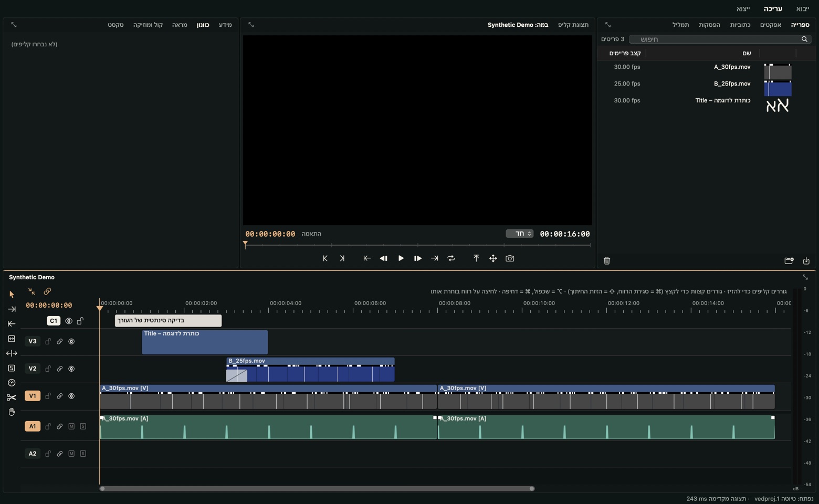The image size is (819, 504).
Task: Toggle V1 track visibility eye
Action: [71, 396]
